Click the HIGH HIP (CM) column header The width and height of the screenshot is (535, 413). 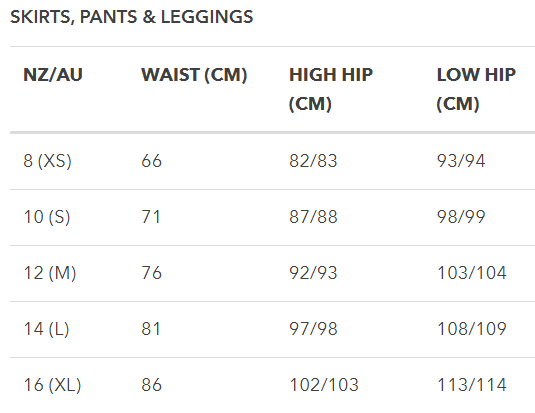pos(331,89)
